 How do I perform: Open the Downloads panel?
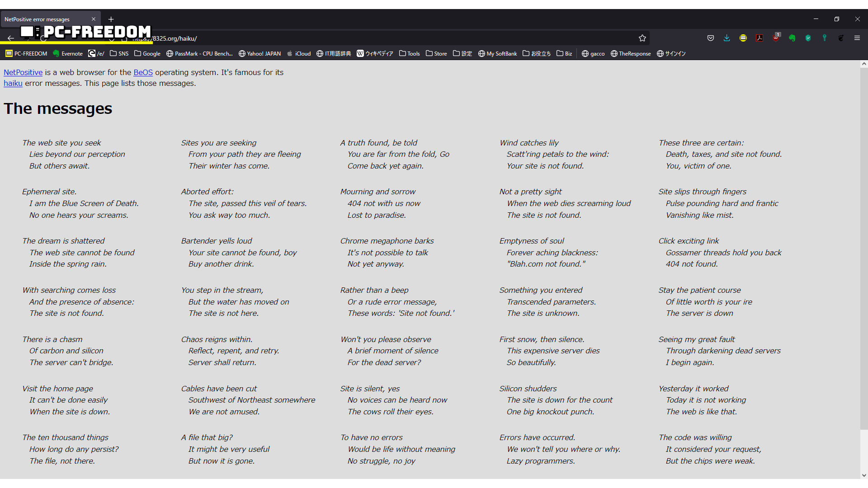727,38
